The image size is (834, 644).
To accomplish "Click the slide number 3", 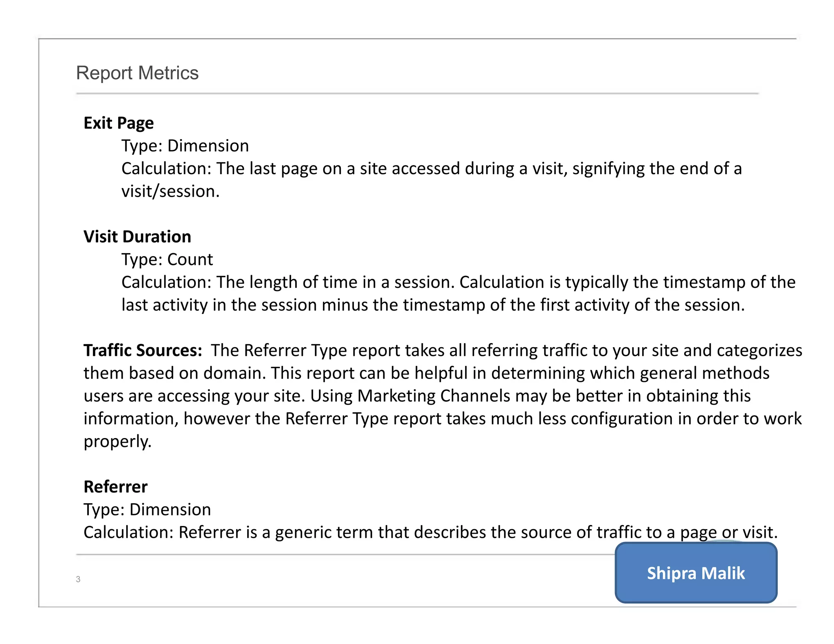I will click(x=78, y=579).
